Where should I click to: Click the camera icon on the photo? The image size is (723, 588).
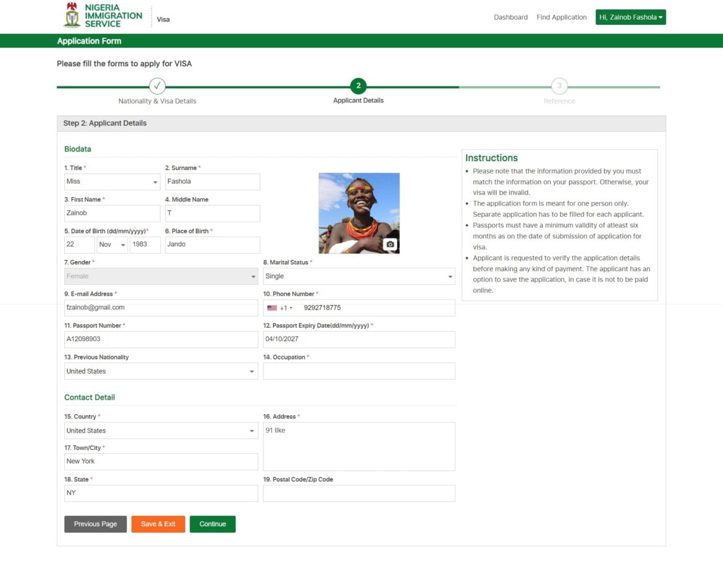[x=390, y=245]
